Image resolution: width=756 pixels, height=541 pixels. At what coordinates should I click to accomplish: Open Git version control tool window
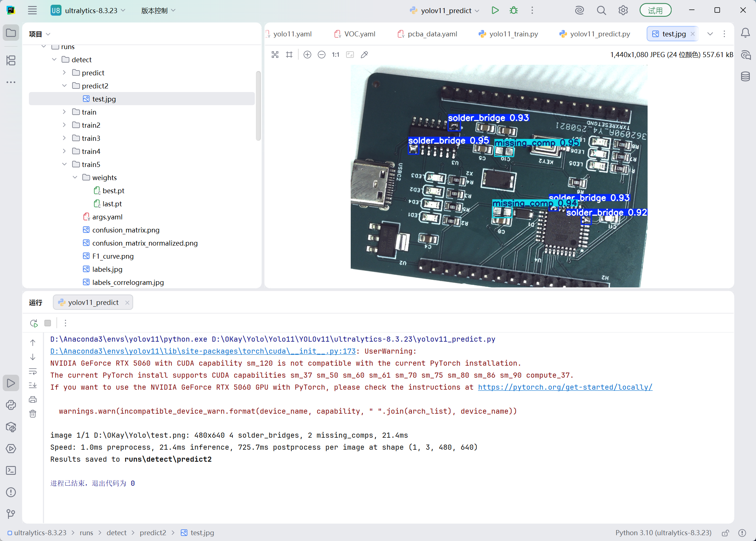[x=11, y=514]
